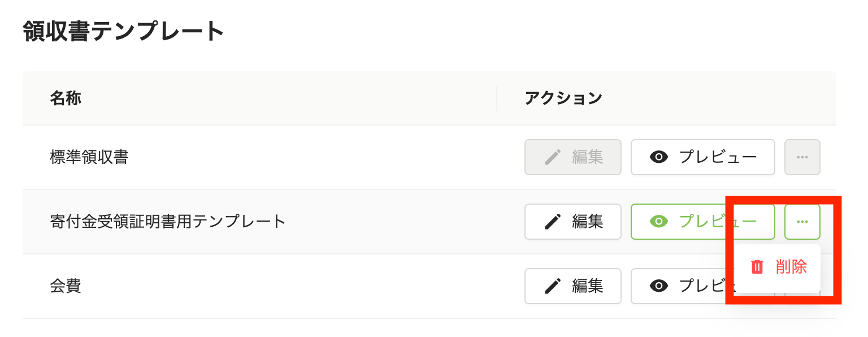
Task: Click the アクション column header
Action: 563,98
